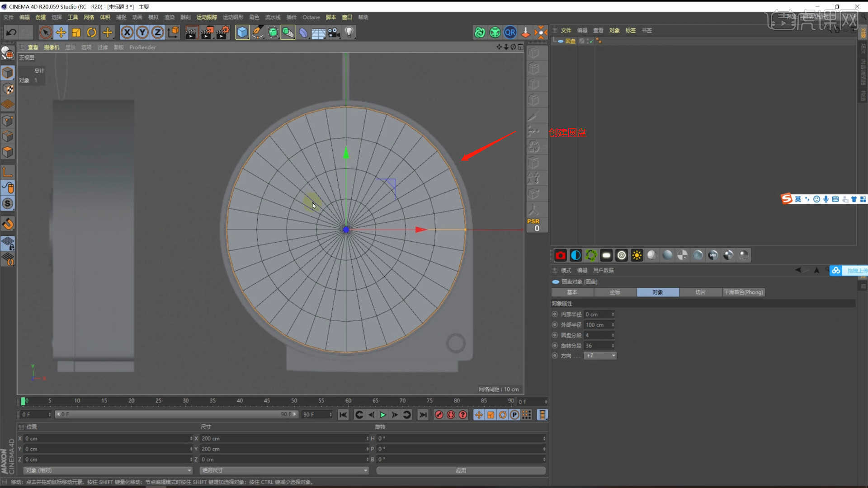Switch to the 坐标 tab
868x488 pixels.
(x=615, y=292)
